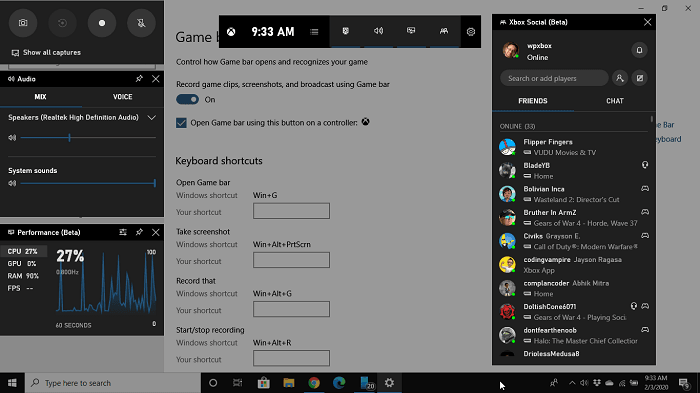Select friend Flipper Fingers
This screenshot has height=393, width=700.
click(573, 147)
